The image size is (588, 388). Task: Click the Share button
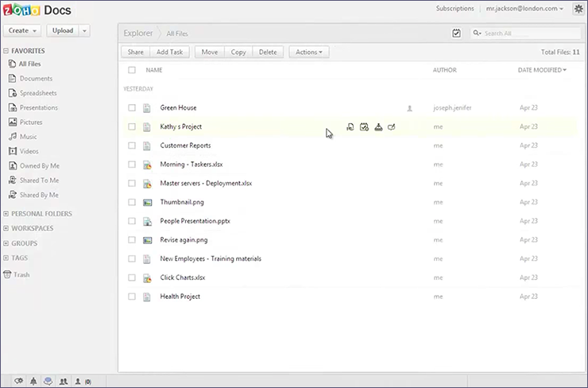pos(135,52)
